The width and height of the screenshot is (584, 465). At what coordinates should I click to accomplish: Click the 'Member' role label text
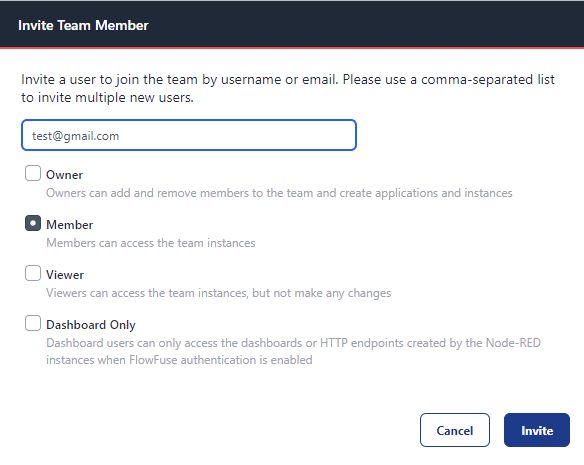click(x=69, y=225)
